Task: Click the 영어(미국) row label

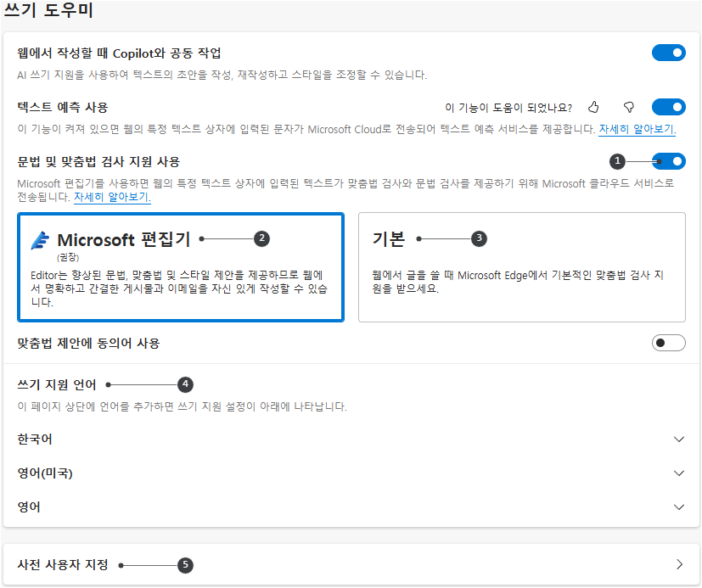Action: [45, 473]
